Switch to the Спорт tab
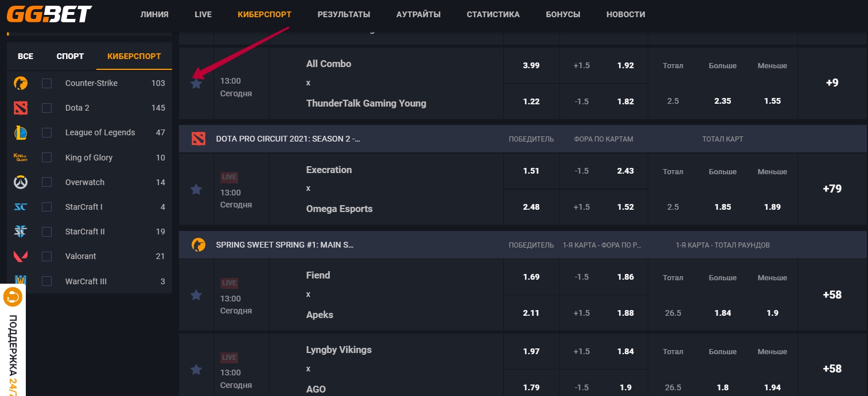This screenshot has height=396, width=868. pyautogui.click(x=70, y=56)
